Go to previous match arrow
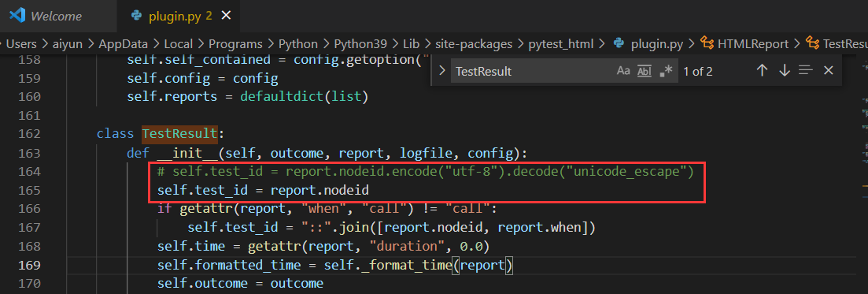This screenshot has height=294, width=868. pos(763,70)
